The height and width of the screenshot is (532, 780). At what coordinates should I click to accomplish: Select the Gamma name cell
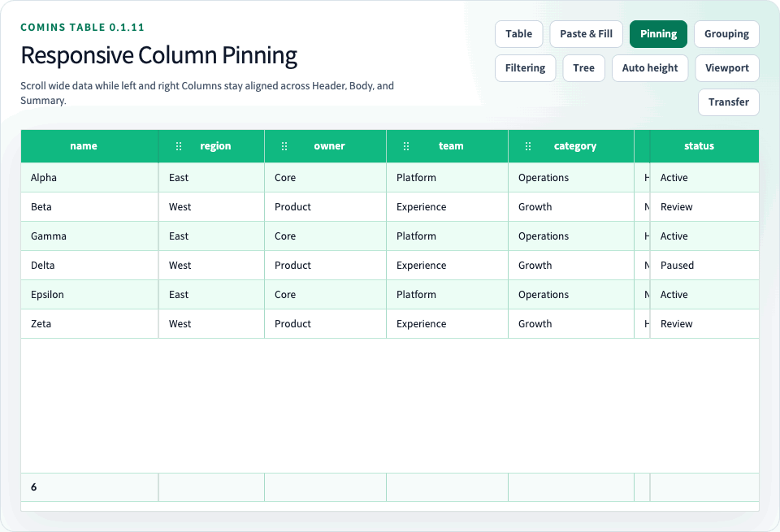point(89,236)
